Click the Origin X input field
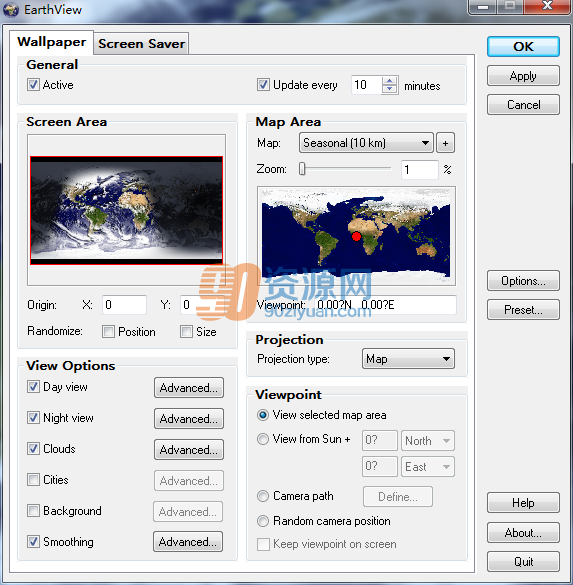573x585 pixels. (124, 305)
